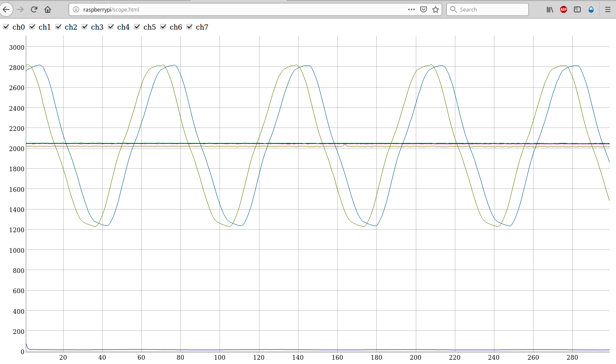Turn off the ch1 waveform
Viewport: 616px width, 364px height.
point(32,27)
